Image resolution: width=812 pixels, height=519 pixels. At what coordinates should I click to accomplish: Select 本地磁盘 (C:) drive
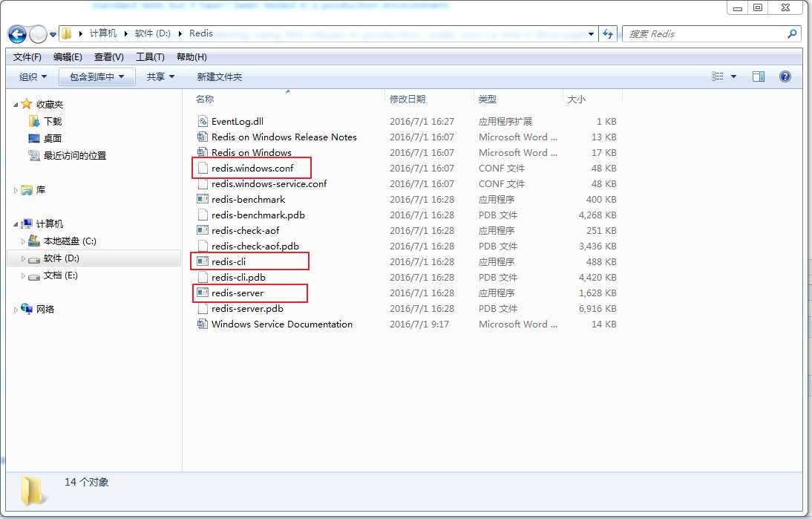[70, 241]
